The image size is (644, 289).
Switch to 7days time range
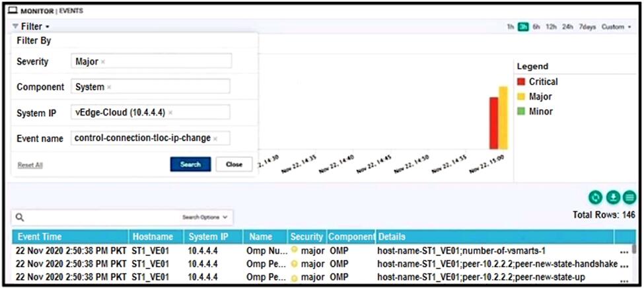pyautogui.click(x=587, y=27)
